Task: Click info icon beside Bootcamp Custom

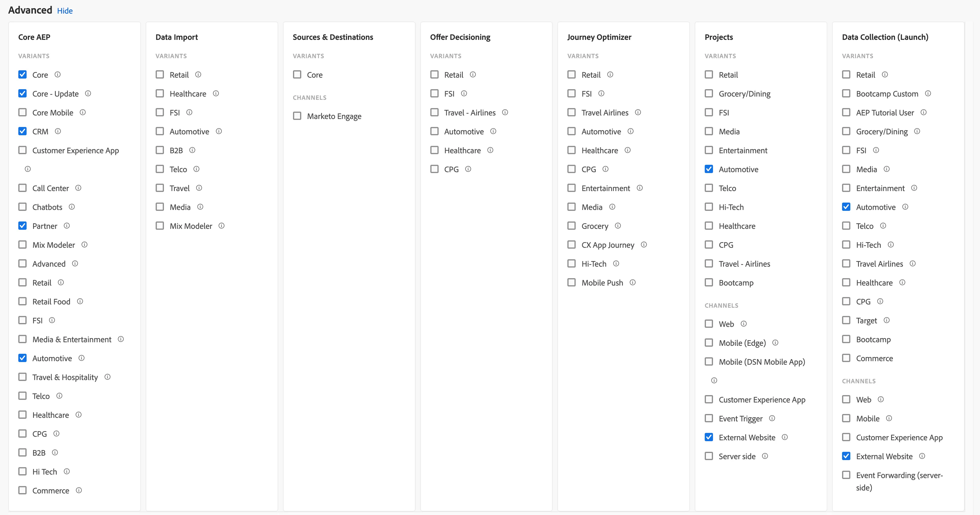Action: coord(928,93)
